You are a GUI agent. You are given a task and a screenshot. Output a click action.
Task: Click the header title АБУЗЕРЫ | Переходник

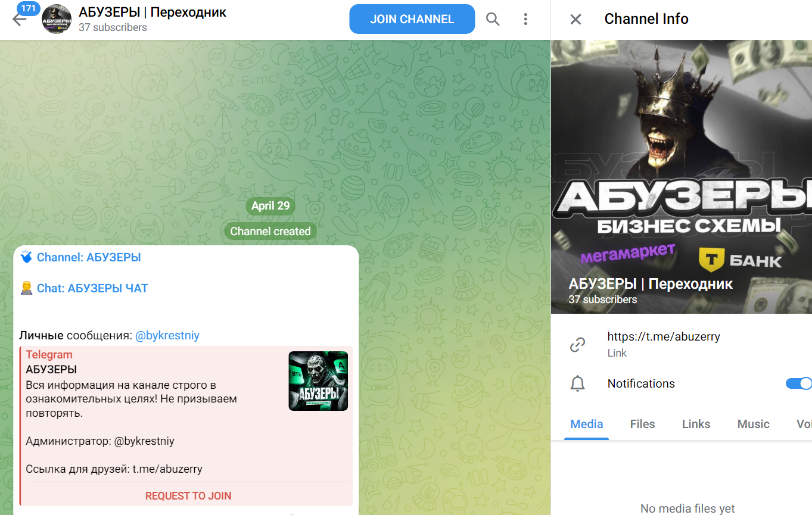153,12
